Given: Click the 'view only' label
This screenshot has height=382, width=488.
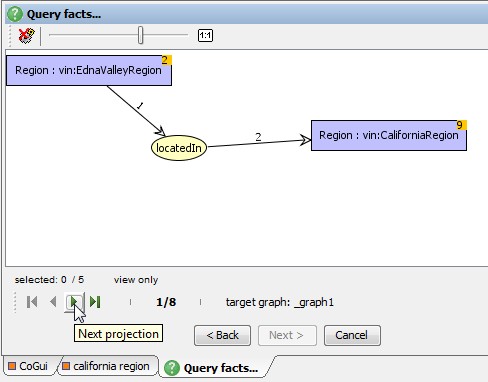Looking at the screenshot, I should (136, 280).
